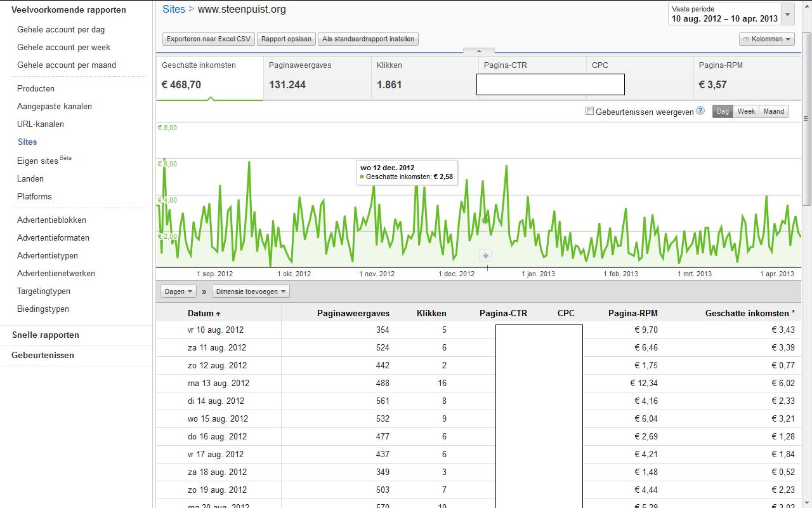
Task: Sort table by Klikken column header
Action: (431, 313)
